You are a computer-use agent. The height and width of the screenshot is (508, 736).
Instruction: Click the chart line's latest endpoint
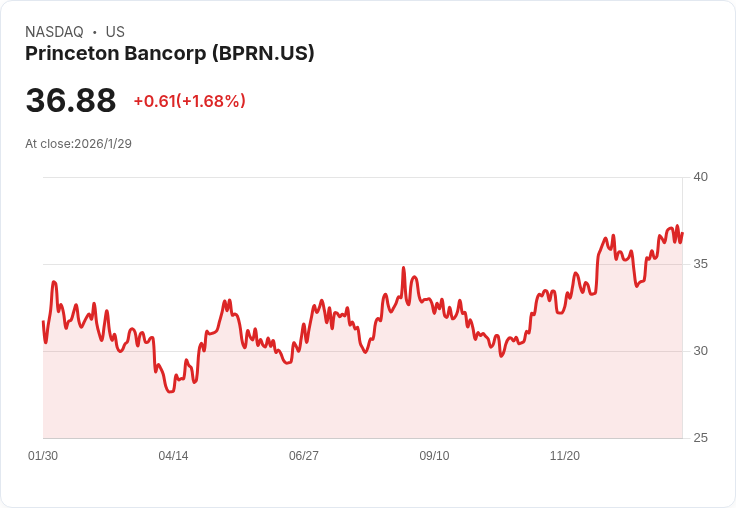click(682, 233)
